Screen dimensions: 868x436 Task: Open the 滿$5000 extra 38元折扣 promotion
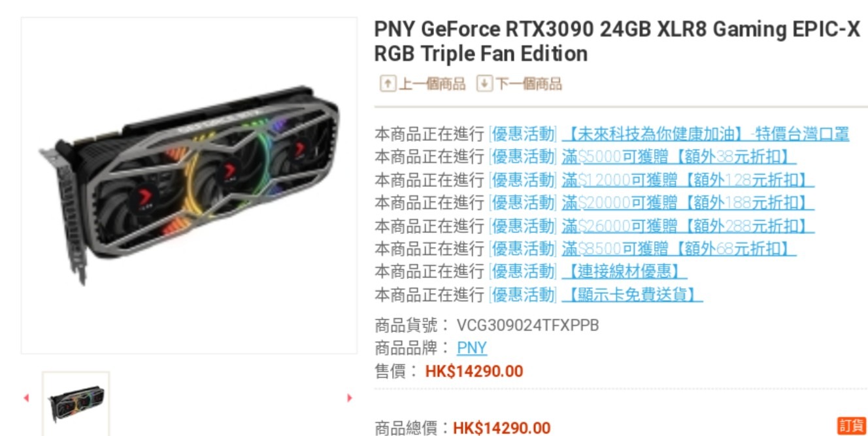[678, 157]
